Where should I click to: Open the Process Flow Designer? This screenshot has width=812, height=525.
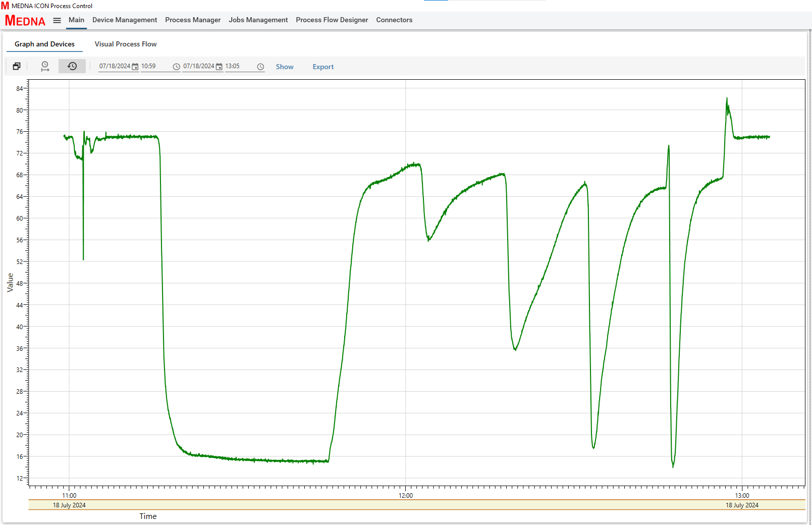pyautogui.click(x=332, y=20)
